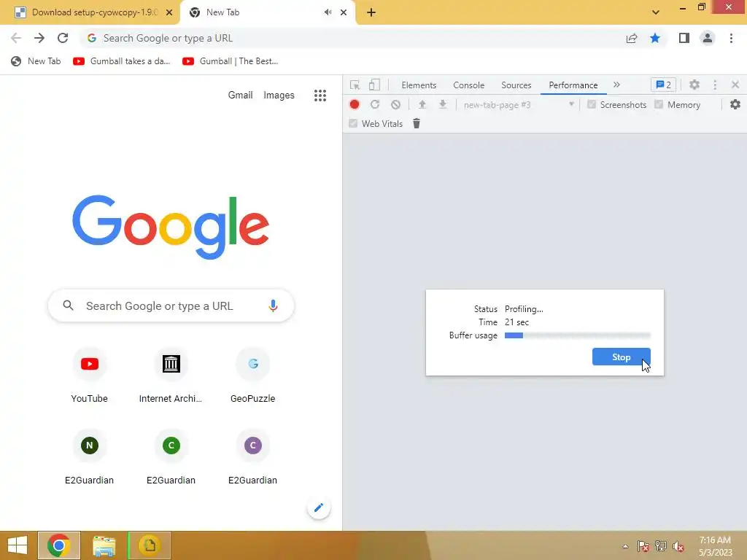Open DevTools customize three-dot menu
This screenshot has height=560, width=747.
tap(715, 85)
